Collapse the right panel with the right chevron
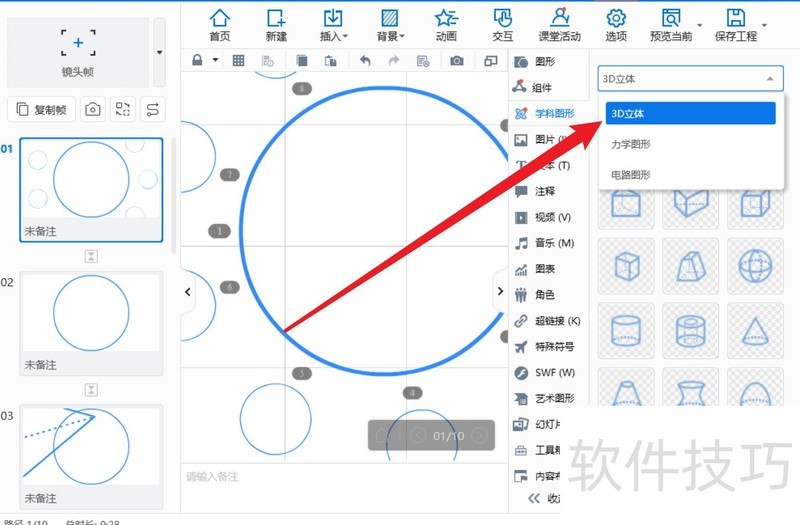This screenshot has height=525, width=800. click(501, 291)
